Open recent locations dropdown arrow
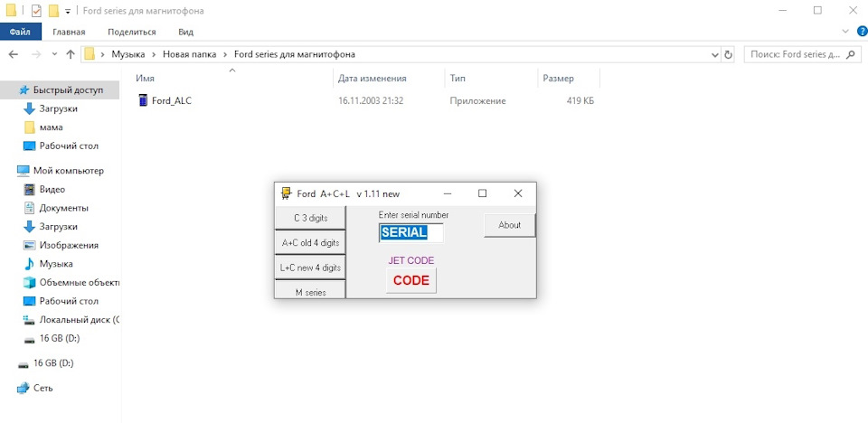 click(x=54, y=54)
